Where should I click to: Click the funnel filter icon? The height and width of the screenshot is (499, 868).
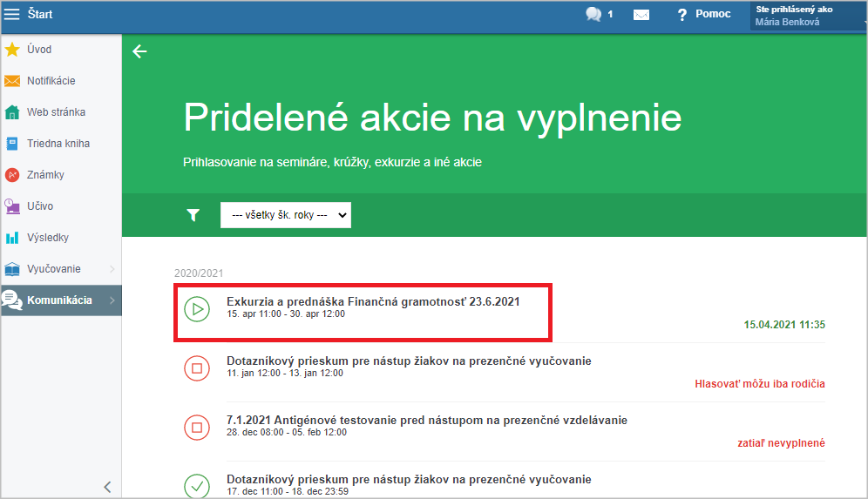point(193,215)
